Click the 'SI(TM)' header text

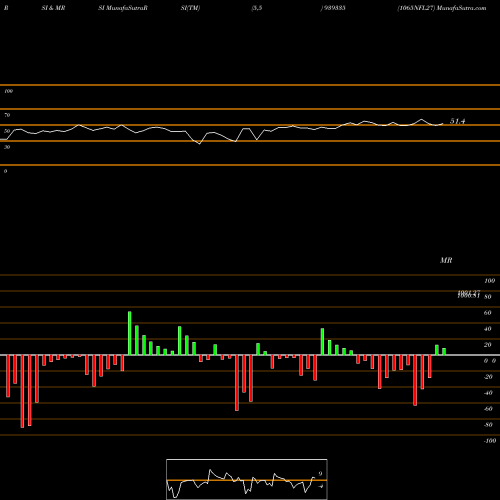(x=190, y=8)
